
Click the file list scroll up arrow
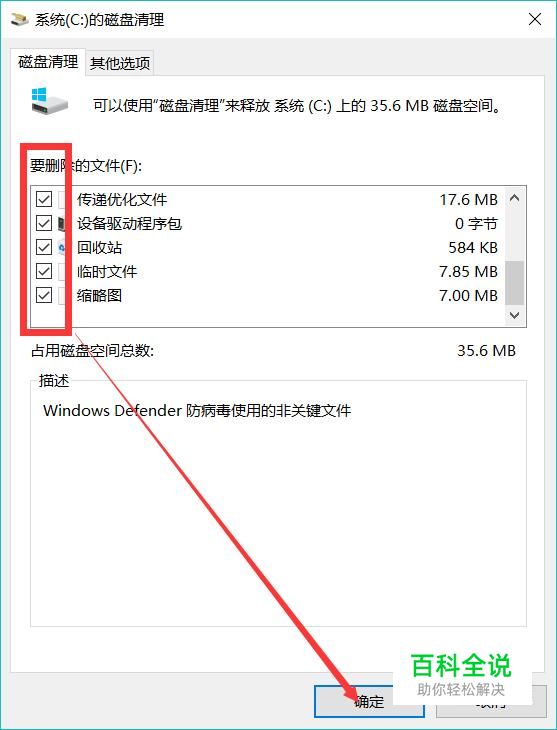click(515, 199)
